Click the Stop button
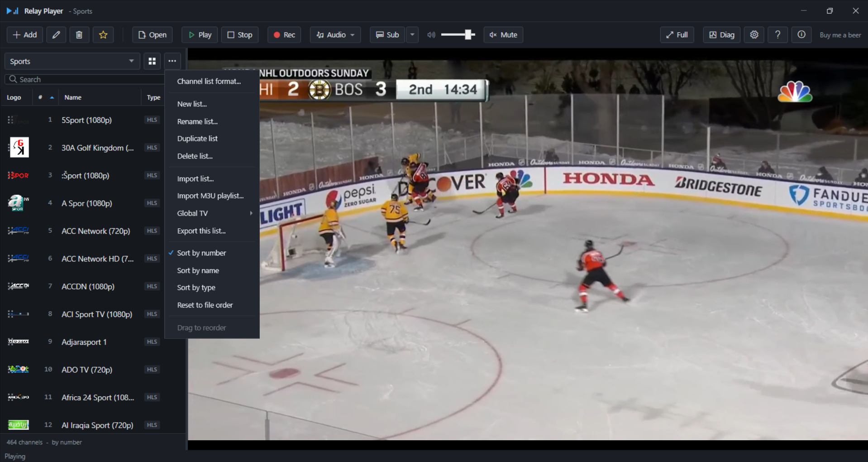This screenshot has height=462, width=868. tap(240, 35)
